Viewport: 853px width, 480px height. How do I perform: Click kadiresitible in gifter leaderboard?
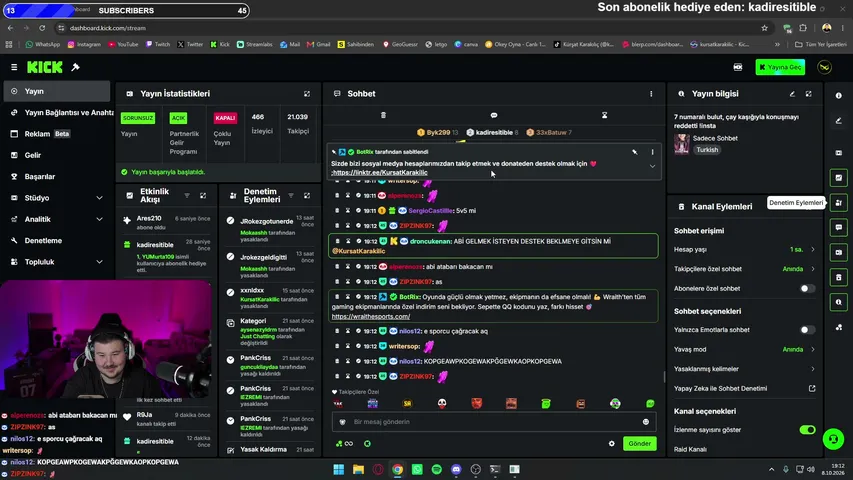(492, 132)
